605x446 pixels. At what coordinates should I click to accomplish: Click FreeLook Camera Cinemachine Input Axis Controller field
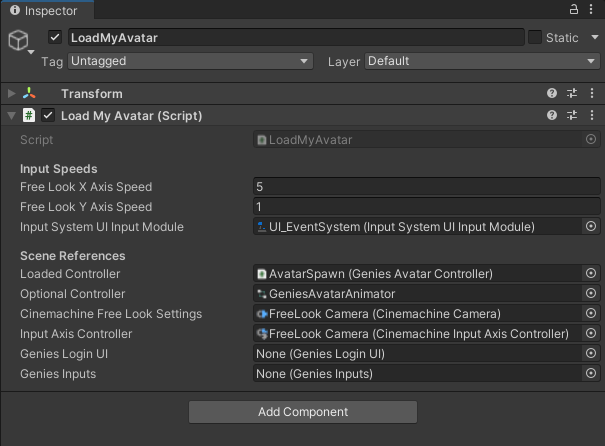pyautogui.click(x=418, y=334)
